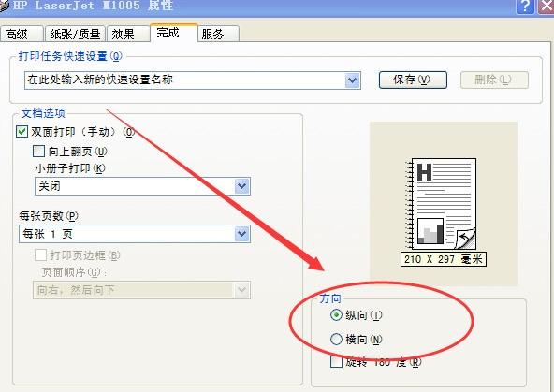Uncheck 双面打印（手动）checkbox
Viewport: 554px width, 392px height.
pos(22,132)
